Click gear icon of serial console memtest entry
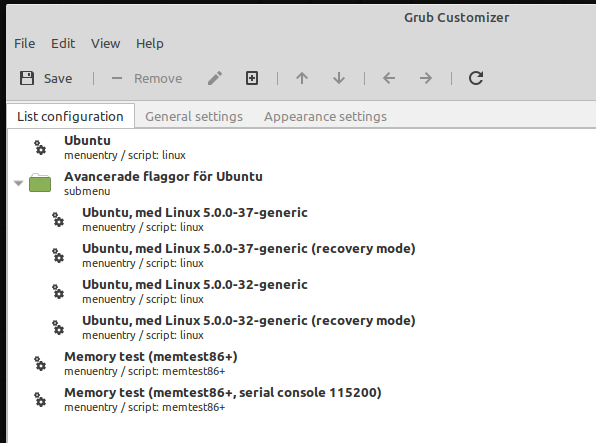The height and width of the screenshot is (443, 596). pyautogui.click(x=40, y=400)
